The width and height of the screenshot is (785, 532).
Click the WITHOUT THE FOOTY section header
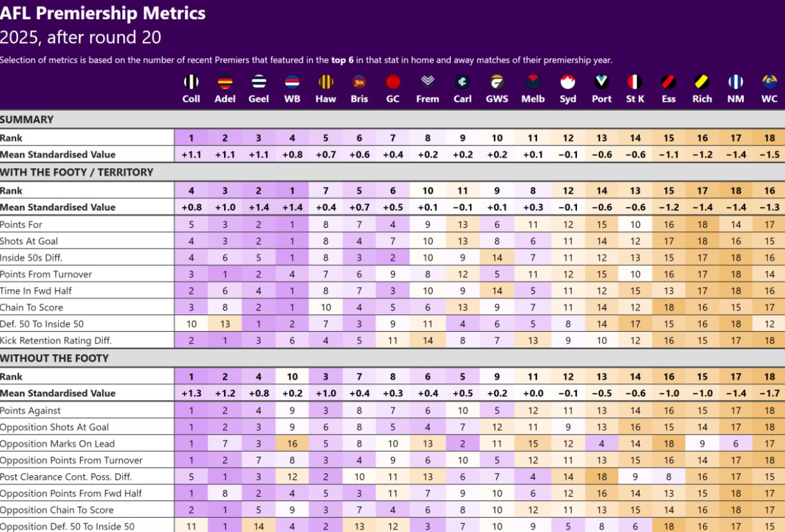point(54,358)
